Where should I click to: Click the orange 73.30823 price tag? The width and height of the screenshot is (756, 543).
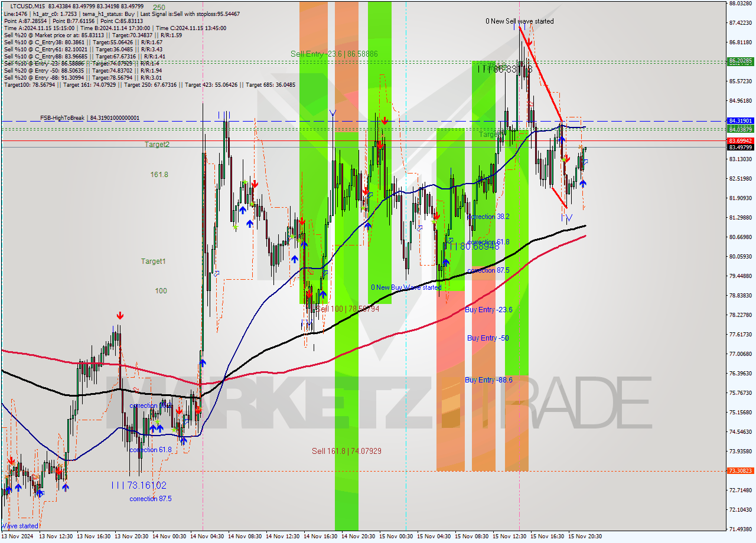coord(741,470)
